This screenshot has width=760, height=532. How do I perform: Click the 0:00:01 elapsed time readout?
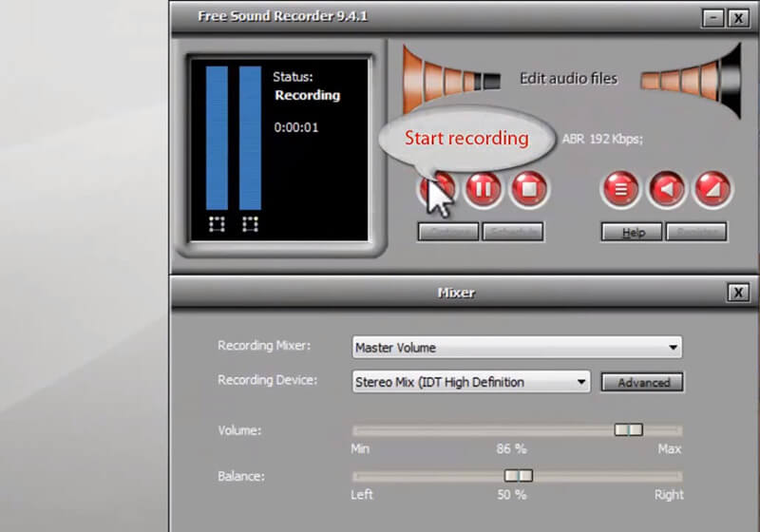click(296, 127)
